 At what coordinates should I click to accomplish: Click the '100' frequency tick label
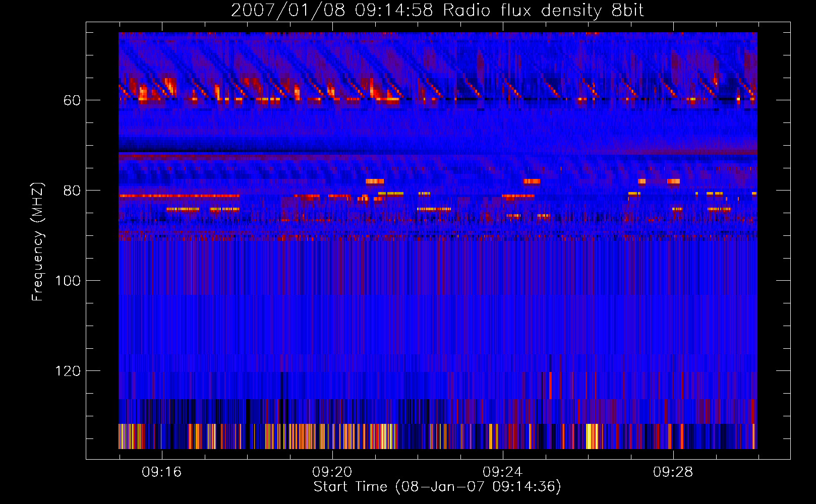click(x=68, y=281)
